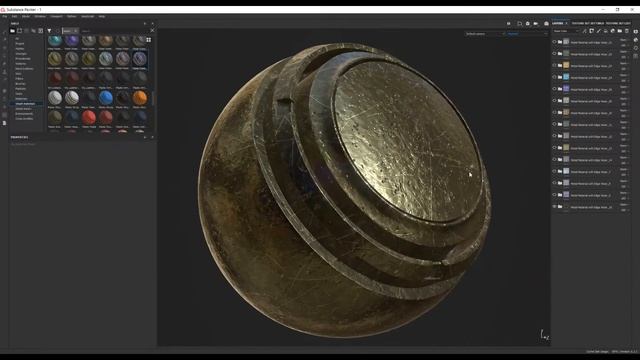Click the add smart material icon
640x360 pixels.
click(x=613, y=31)
